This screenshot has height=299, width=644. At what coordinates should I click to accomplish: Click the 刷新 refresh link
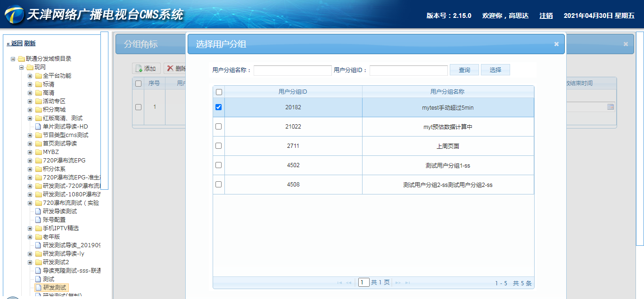(x=30, y=43)
